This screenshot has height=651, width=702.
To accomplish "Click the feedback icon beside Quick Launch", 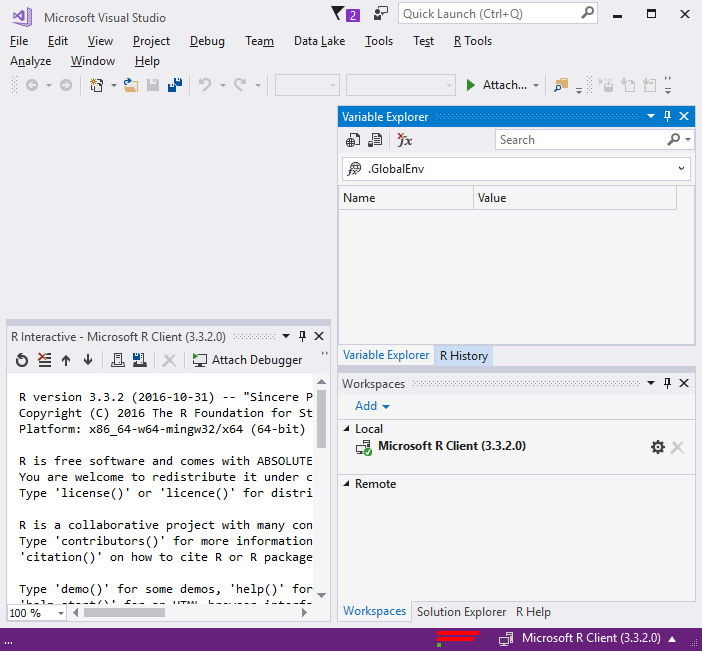I will 381,13.
